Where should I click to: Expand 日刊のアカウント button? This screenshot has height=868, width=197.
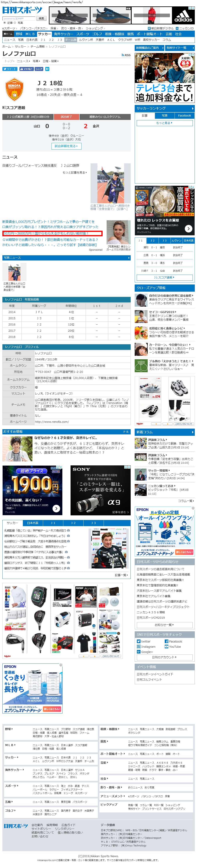click(164, 657)
